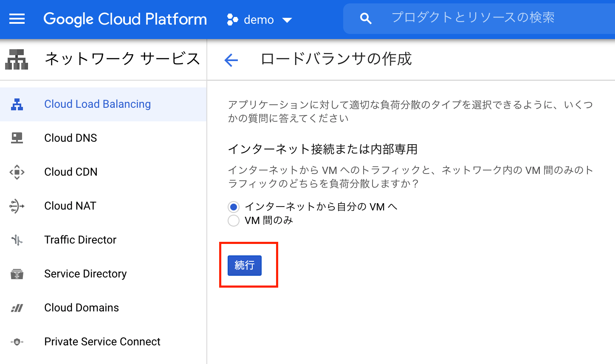This screenshot has width=615, height=364.
Task: Click the Network Services header icon
Action: [17, 59]
